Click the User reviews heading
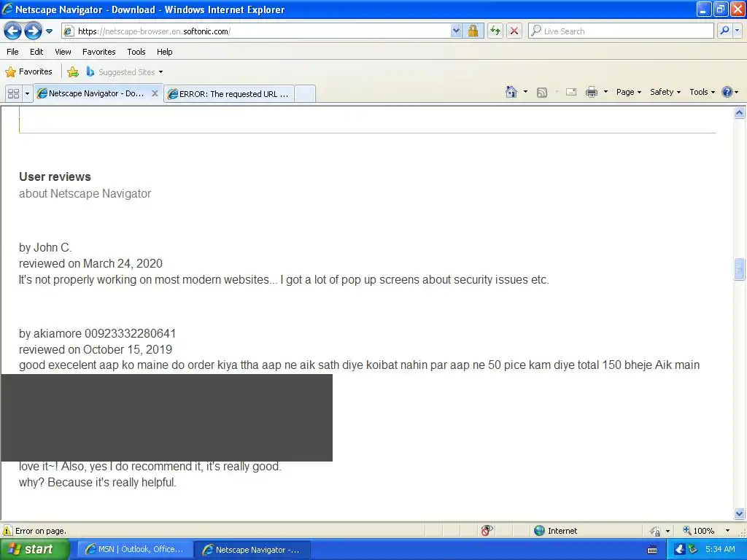 [55, 176]
